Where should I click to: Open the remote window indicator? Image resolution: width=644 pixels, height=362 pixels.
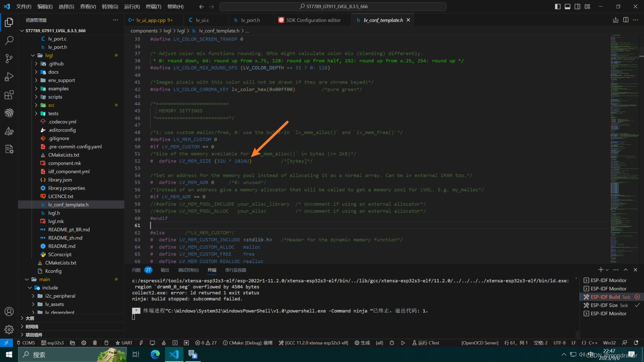click(x=6, y=343)
